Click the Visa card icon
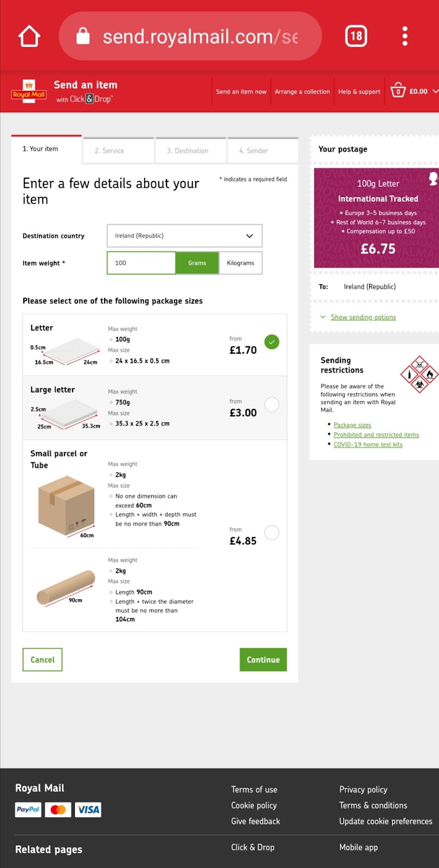This screenshot has height=868, width=439. [x=88, y=809]
